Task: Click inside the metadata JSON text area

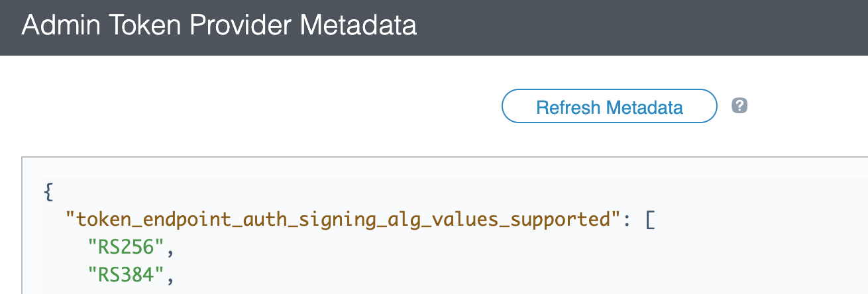Action: (x=445, y=226)
